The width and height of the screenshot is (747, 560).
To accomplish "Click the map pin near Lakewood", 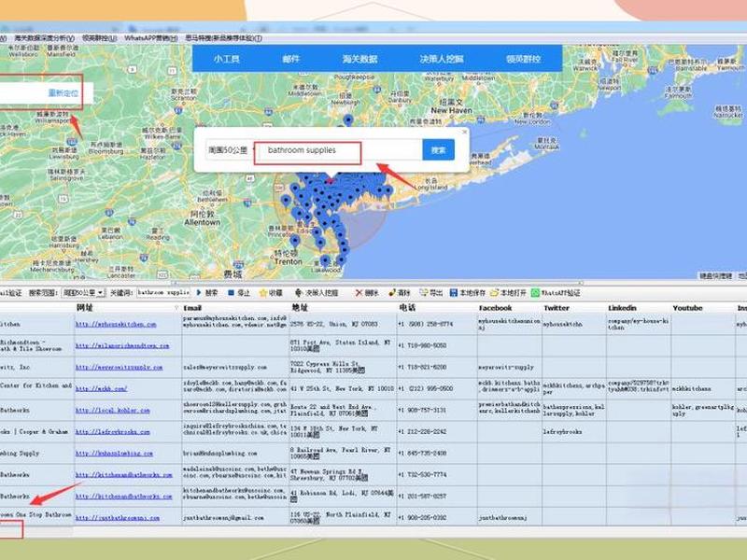I will [x=325, y=261].
